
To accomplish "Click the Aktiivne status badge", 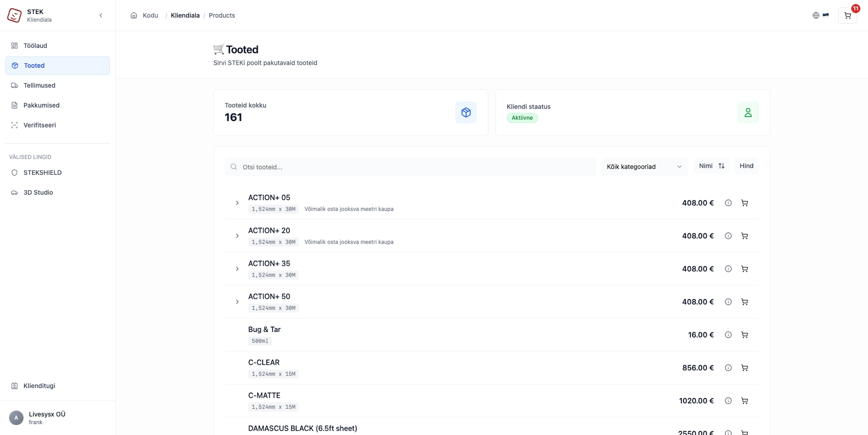I will click(x=522, y=118).
